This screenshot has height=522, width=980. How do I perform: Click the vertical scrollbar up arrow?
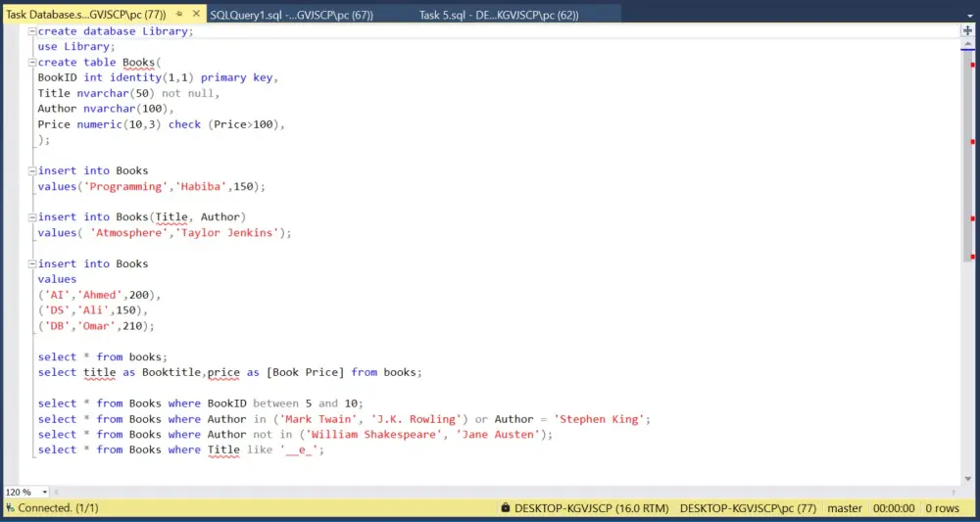tap(967, 44)
